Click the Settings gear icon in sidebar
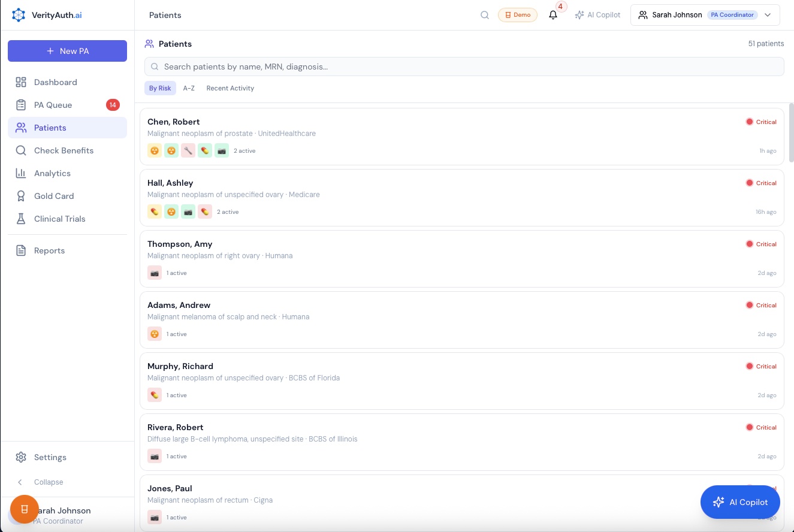 [21, 457]
